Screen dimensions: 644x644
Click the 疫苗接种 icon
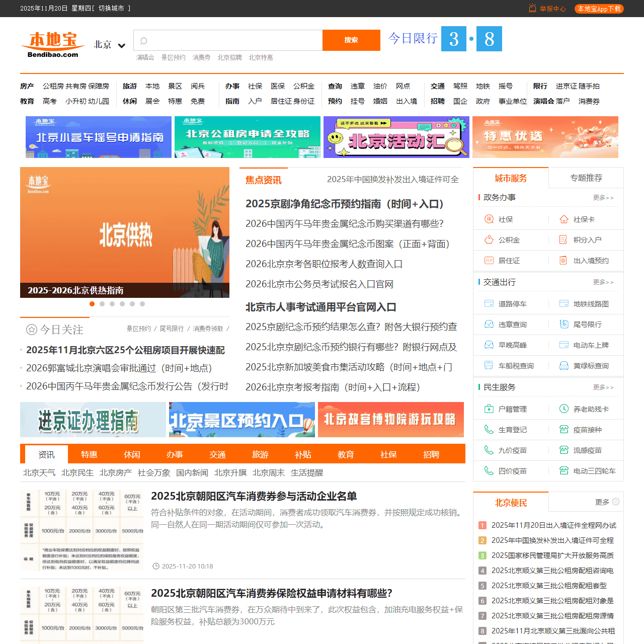pyautogui.click(x=563, y=429)
